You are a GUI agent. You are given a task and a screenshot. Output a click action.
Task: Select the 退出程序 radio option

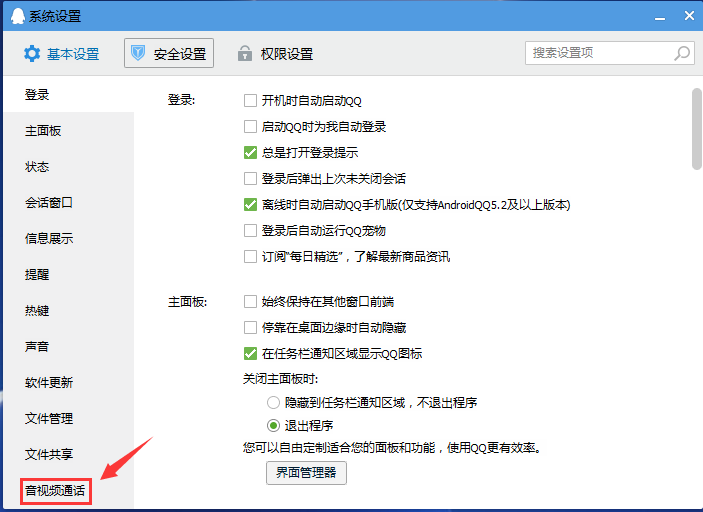[273, 425]
